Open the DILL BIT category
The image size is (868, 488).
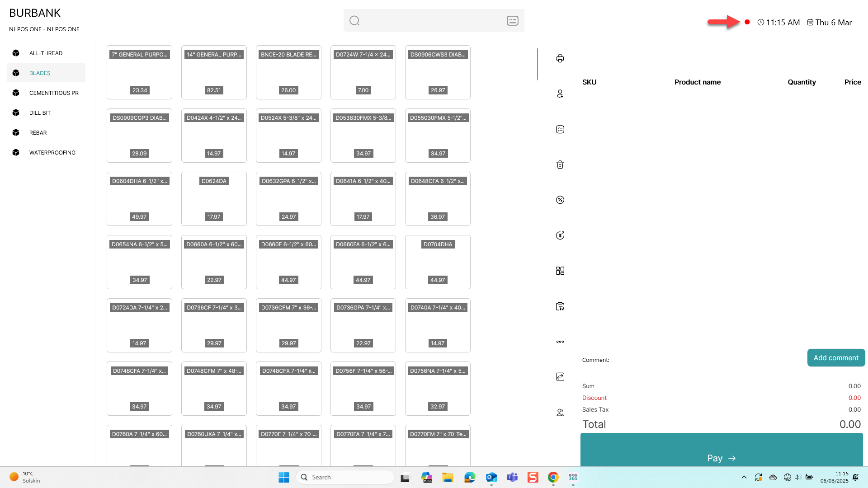(x=46, y=113)
